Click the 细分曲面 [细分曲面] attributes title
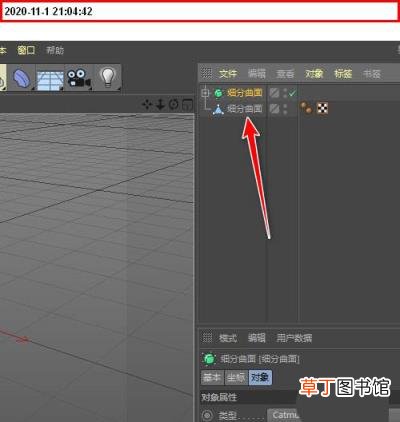Image resolution: width=400 pixels, height=422 pixels. [260, 359]
